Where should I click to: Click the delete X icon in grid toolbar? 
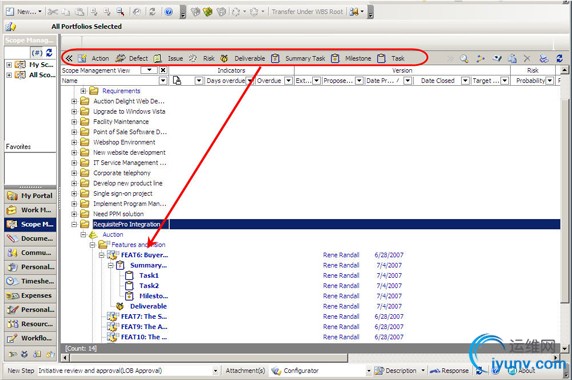tap(527, 58)
